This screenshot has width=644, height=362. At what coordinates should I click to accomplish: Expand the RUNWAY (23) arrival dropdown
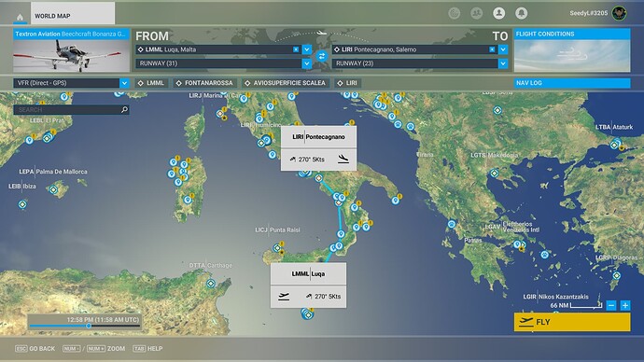point(503,63)
